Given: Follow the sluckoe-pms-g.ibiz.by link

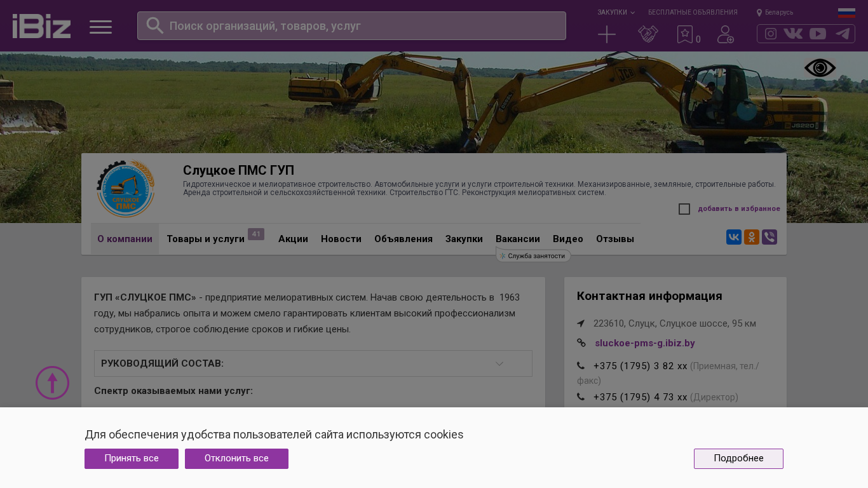Looking at the screenshot, I should coord(644,343).
